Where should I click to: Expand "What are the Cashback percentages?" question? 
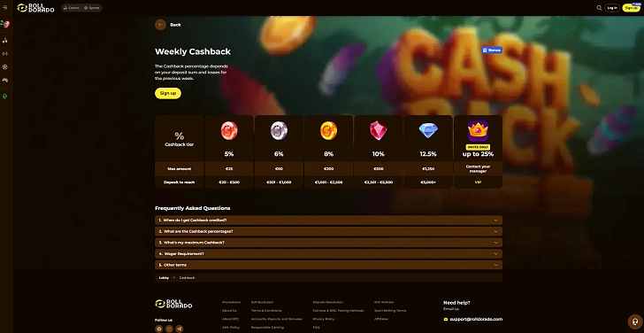click(328, 231)
